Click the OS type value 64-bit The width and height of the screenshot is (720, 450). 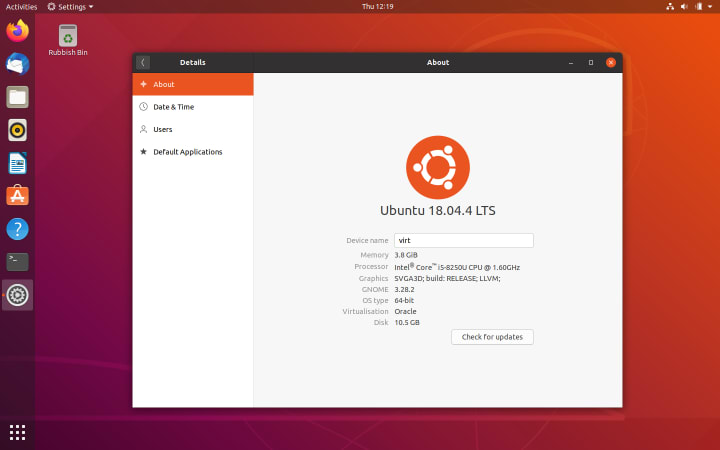click(x=404, y=300)
